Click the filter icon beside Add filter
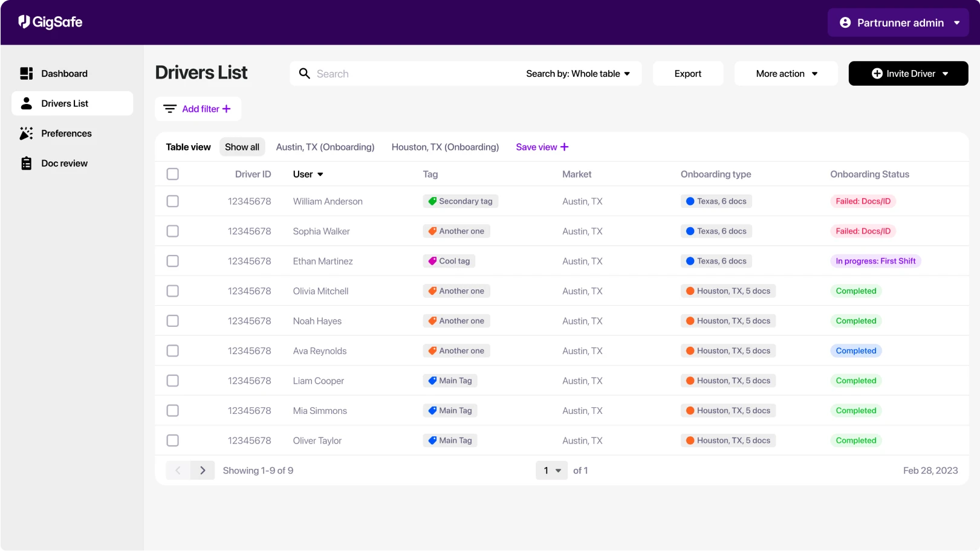Image resolution: width=980 pixels, height=551 pixels. (170, 109)
